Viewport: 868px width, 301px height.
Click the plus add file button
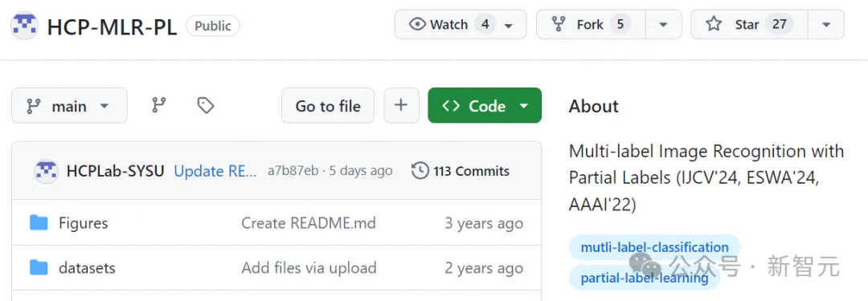pos(401,105)
